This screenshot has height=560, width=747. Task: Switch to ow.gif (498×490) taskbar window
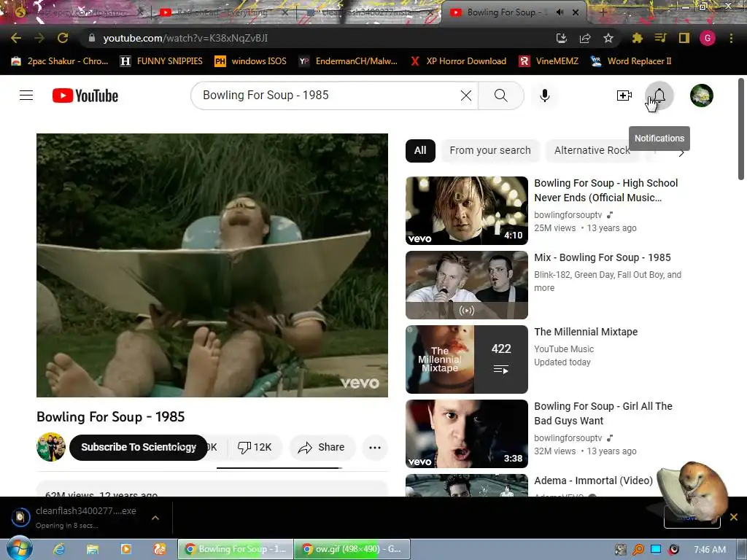click(x=352, y=550)
